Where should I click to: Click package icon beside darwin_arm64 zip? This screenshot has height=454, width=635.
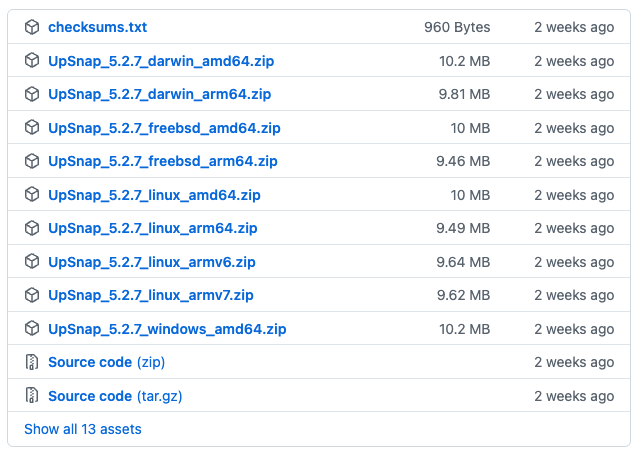32,95
